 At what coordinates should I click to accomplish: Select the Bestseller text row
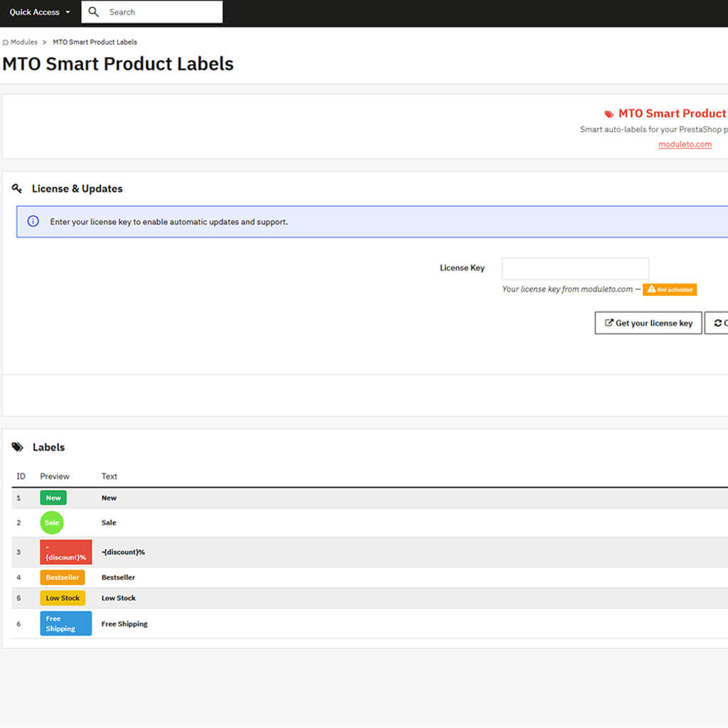pyautogui.click(x=118, y=577)
